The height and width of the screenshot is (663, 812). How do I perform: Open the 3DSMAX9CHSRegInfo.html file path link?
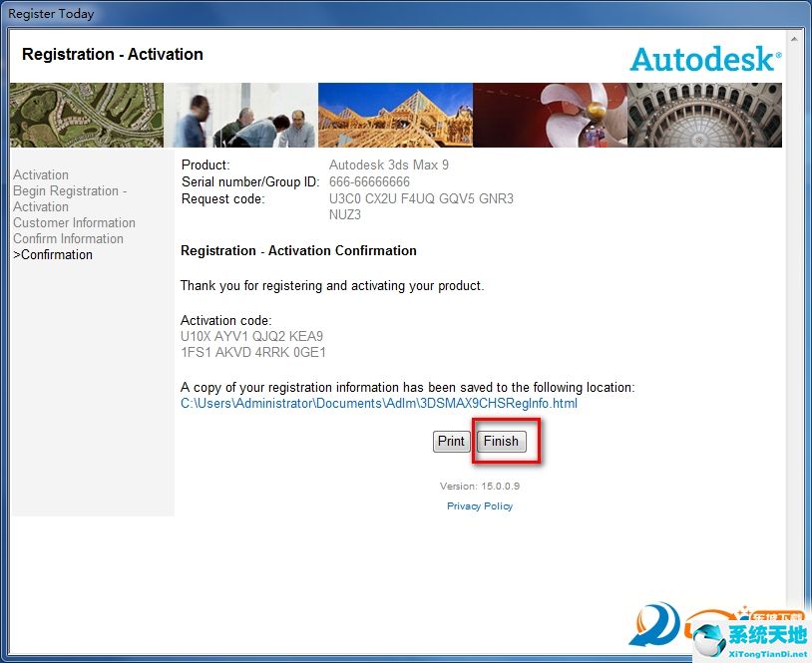tap(378, 404)
